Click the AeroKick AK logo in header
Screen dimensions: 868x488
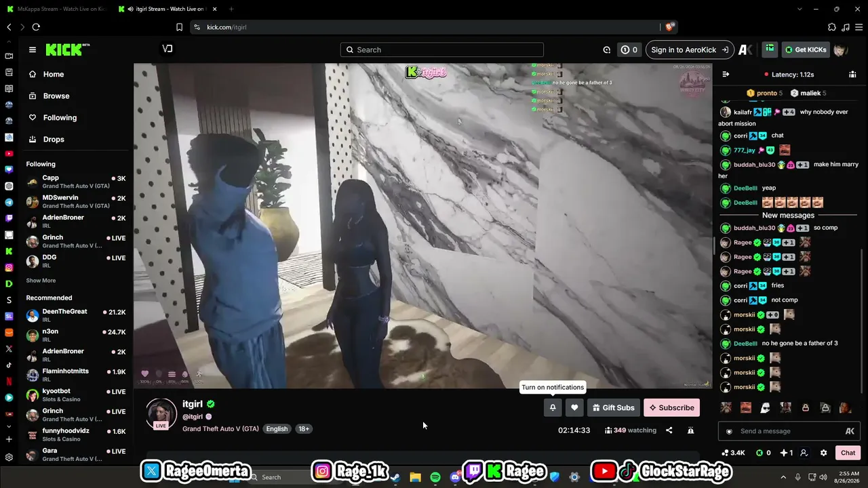745,49
